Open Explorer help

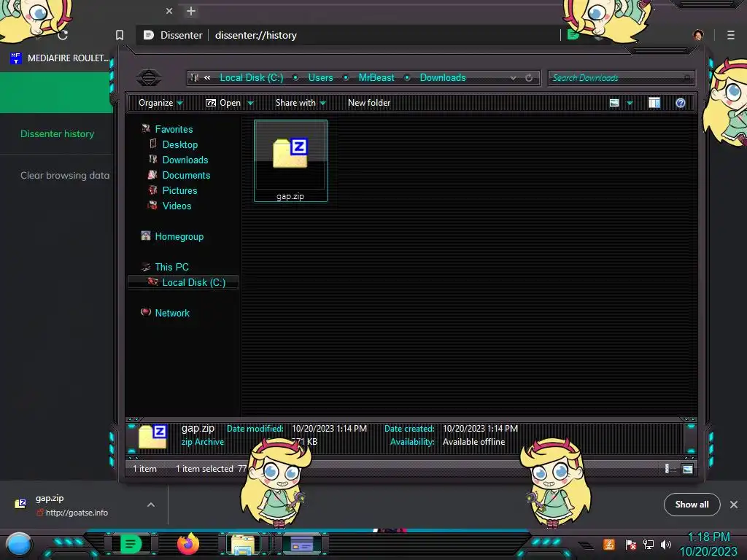(681, 103)
